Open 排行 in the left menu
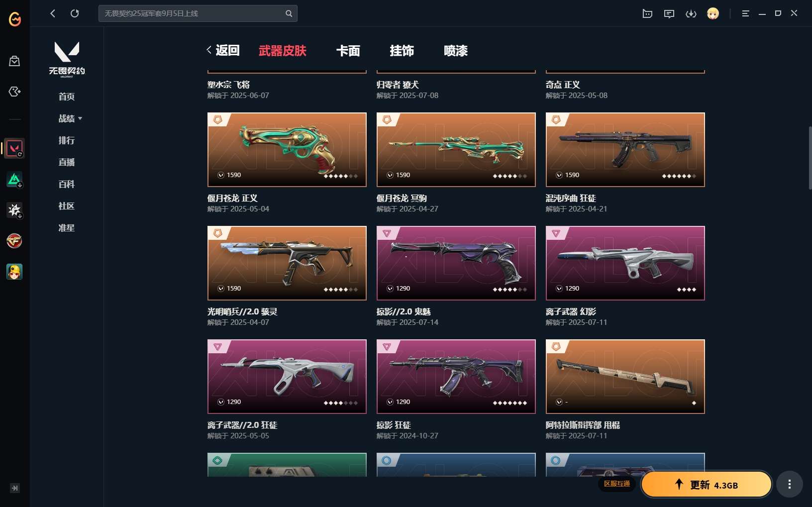This screenshot has height=507, width=812. (67, 140)
